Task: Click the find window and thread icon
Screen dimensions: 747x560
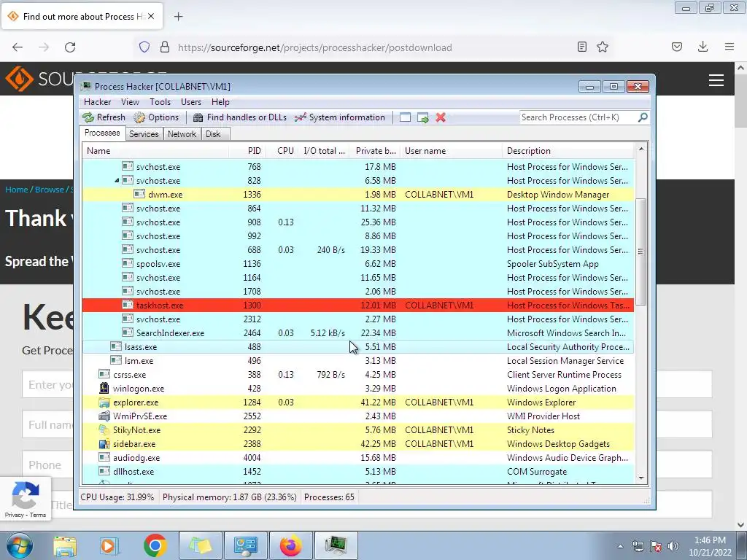Action: [422, 117]
